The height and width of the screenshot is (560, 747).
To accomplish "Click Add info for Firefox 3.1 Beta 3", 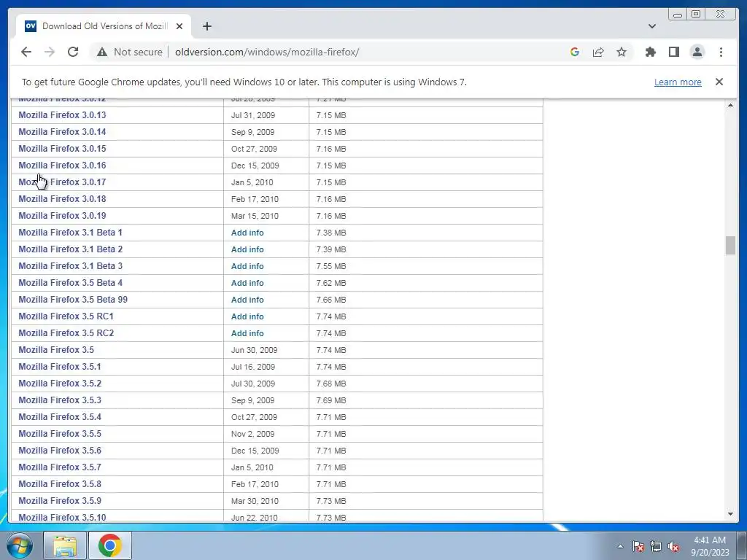I will click(247, 266).
